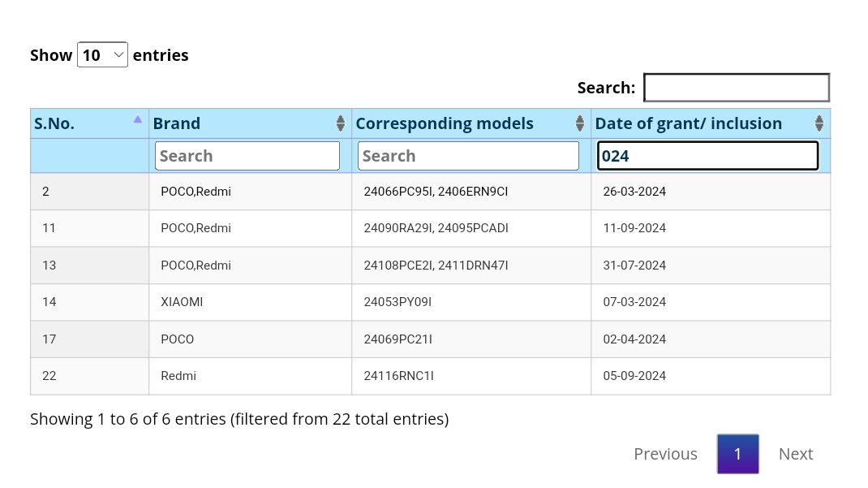This screenshot has height=488, width=868.
Task: Sort by the Brand header label
Action: coord(177,123)
